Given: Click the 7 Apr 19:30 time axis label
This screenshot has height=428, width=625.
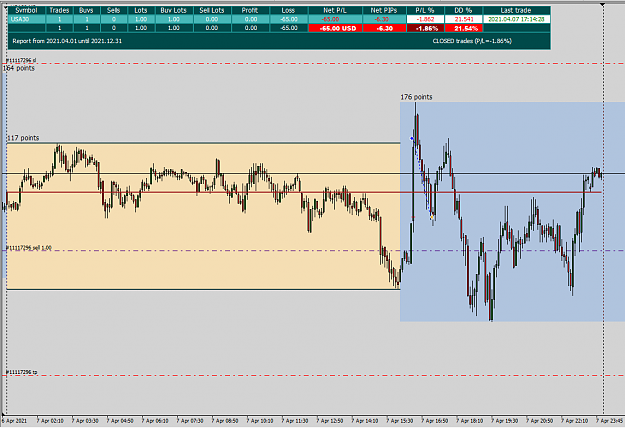Looking at the screenshot, I should (x=505, y=421).
